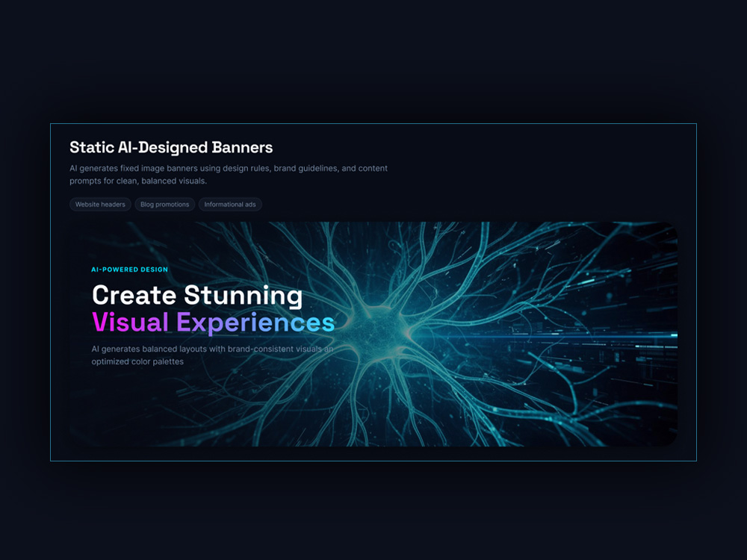Click the glowing neuron cell body
Image resolution: width=747 pixels, height=560 pixels.
[376, 329]
